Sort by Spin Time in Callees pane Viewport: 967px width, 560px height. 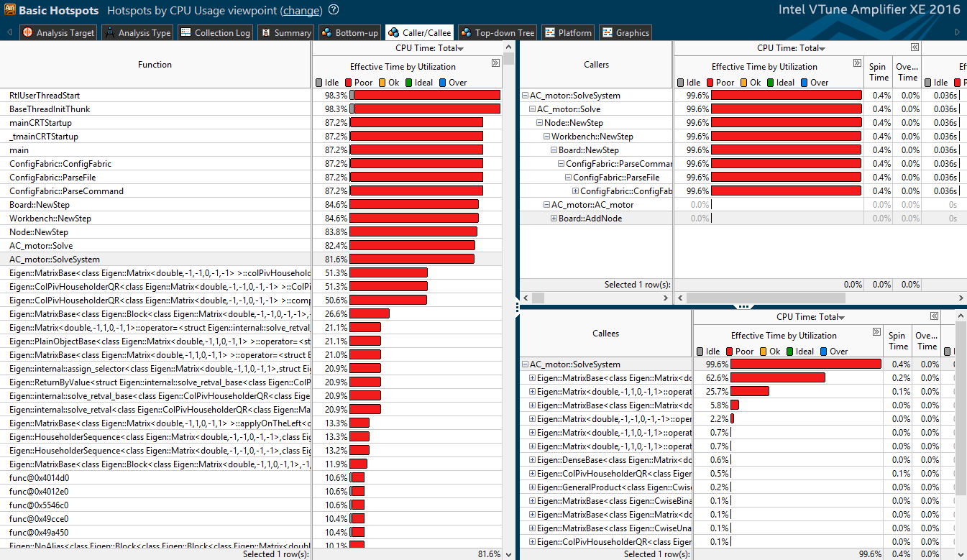[x=897, y=341]
